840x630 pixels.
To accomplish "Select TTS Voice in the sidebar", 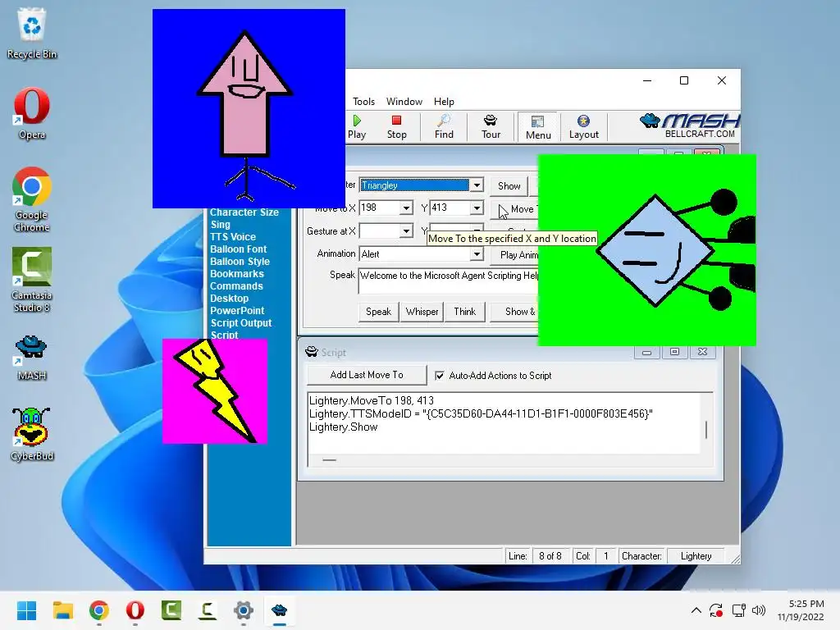I will coord(232,237).
